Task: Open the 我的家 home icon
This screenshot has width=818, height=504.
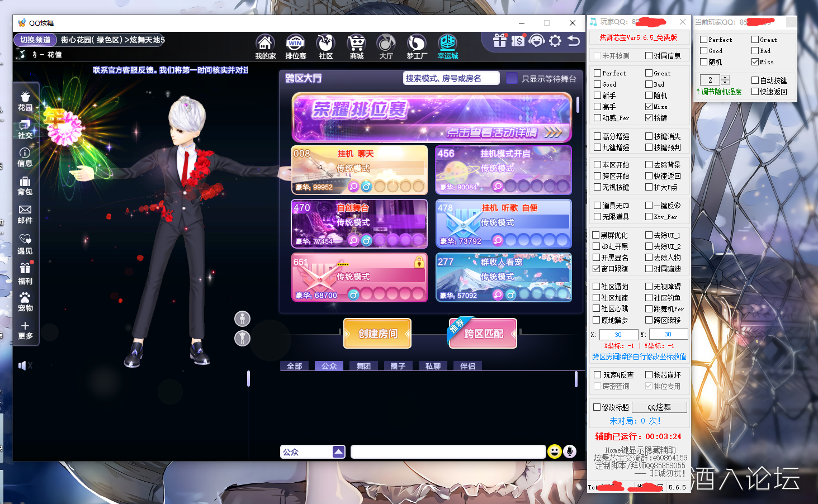Action: point(265,45)
